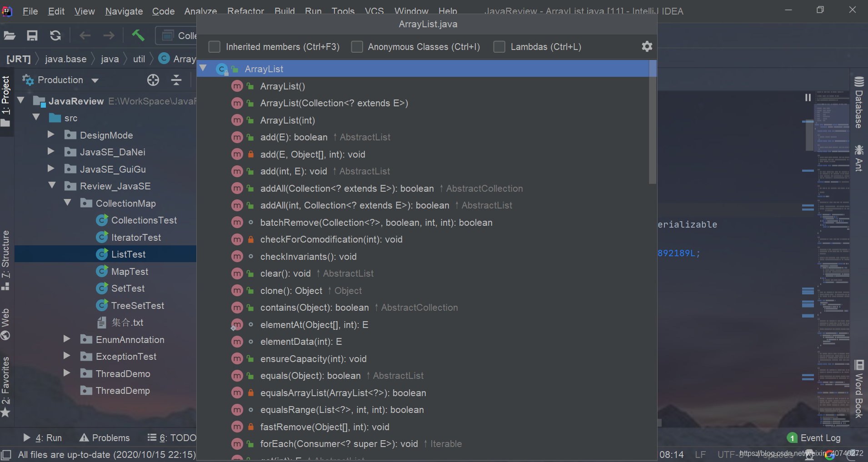Open the structure popup settings gear
868x462 pixels.
pyautogui.click(x=647, y=46)
